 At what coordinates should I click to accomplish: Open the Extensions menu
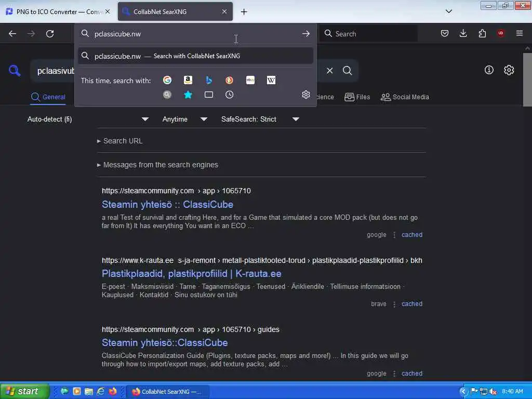[482, 33]
